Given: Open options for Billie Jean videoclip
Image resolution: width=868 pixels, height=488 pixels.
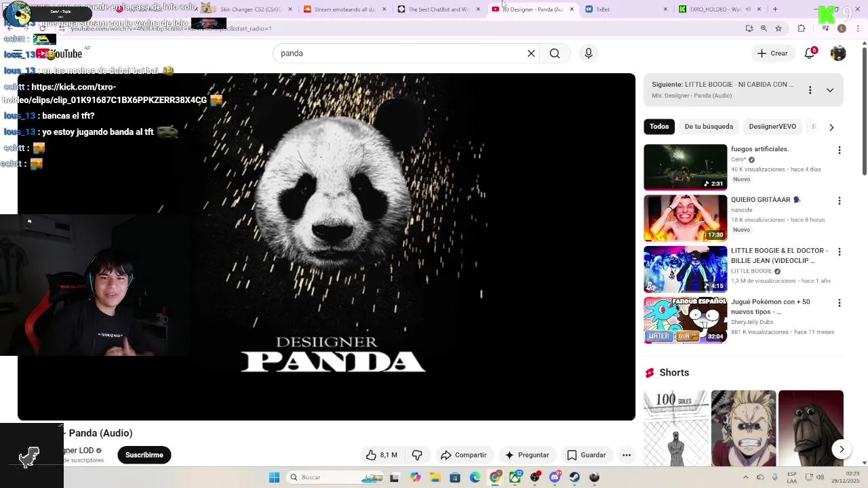Looking at the screenshot, I should point(839,251).
